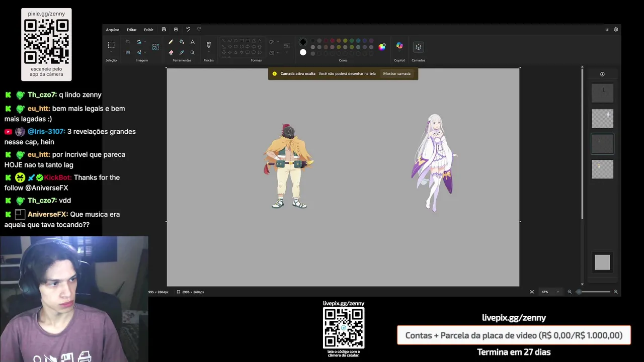
Task: Click the zoom slider handle
Action: pyautogui.click(x=579, y=292)
